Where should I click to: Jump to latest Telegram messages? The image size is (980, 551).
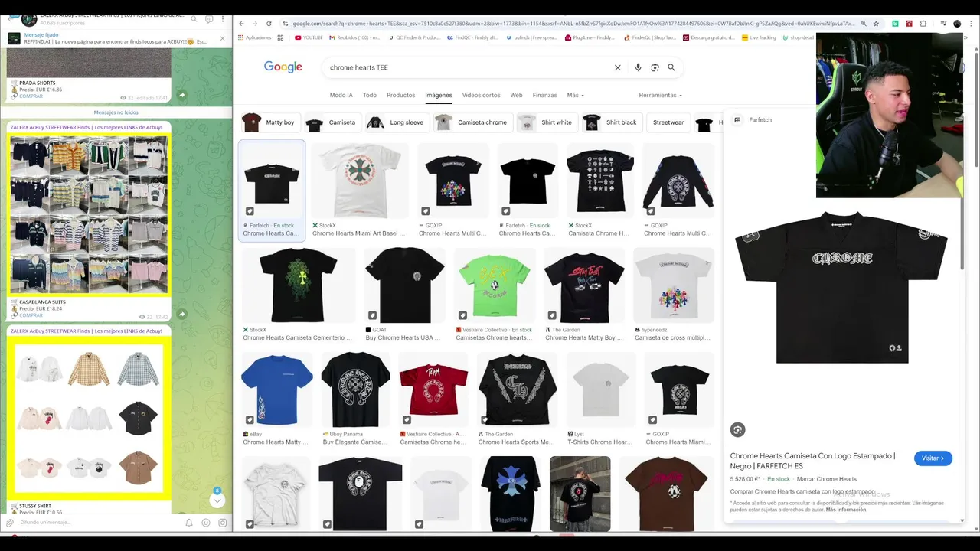(217, 500)
